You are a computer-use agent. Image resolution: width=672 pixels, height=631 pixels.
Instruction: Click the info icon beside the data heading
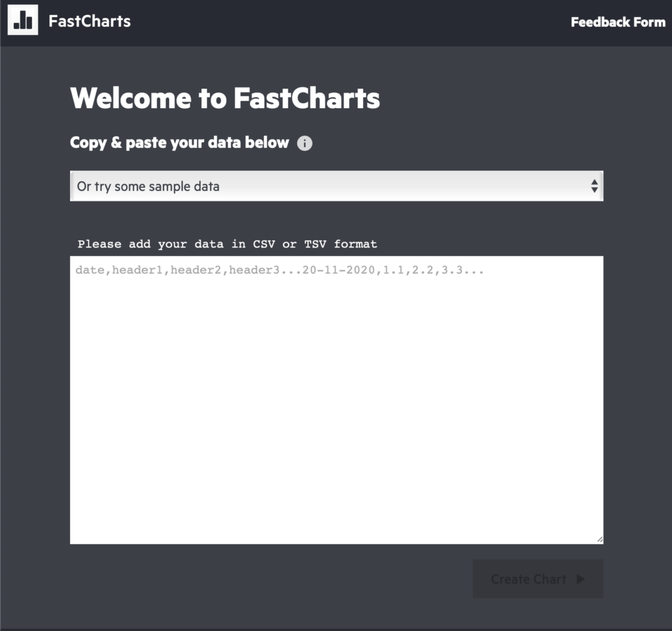tap(304, 143)
